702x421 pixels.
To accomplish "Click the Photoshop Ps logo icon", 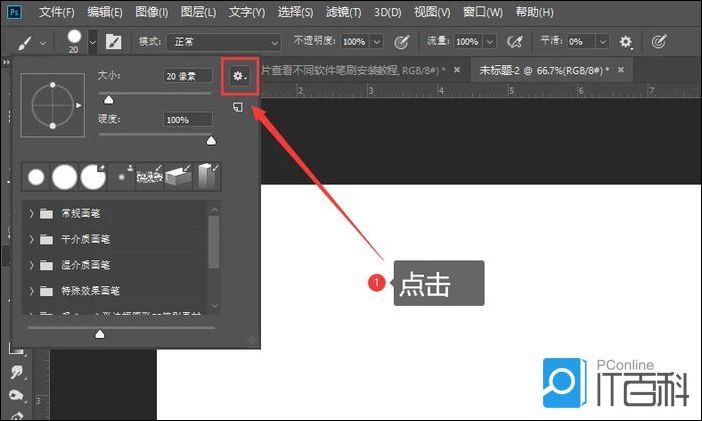I will [x=13, y=12].
